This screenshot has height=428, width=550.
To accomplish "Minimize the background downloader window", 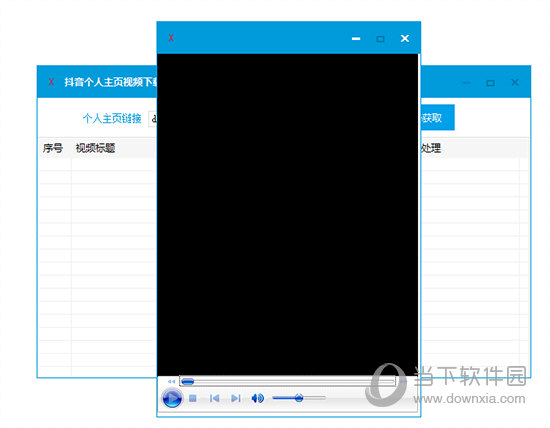I will tap(466, 83).
